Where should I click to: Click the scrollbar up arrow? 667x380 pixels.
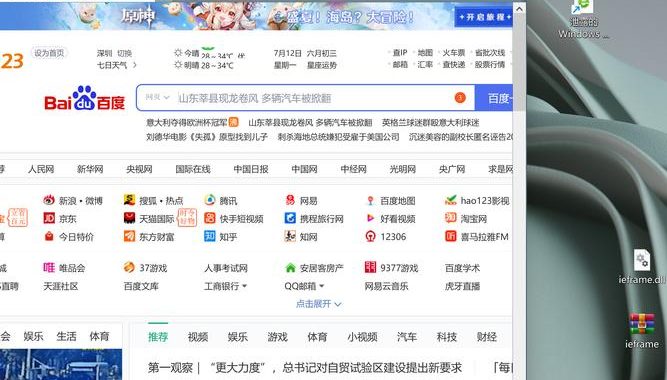(519, 8)
